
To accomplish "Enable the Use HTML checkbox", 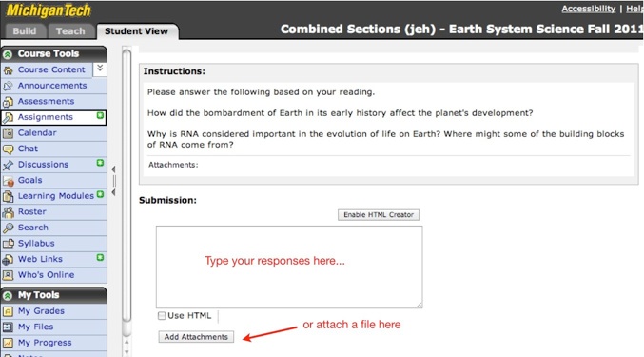I will point(162,315).
